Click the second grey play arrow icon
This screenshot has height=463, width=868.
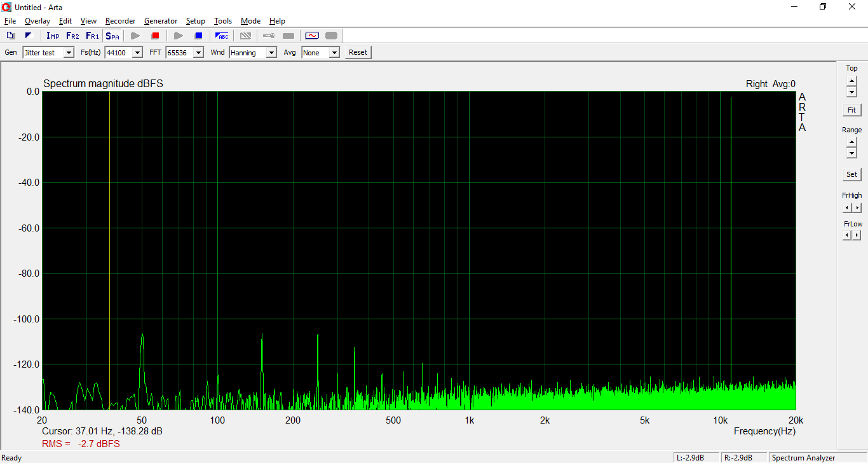179,36
